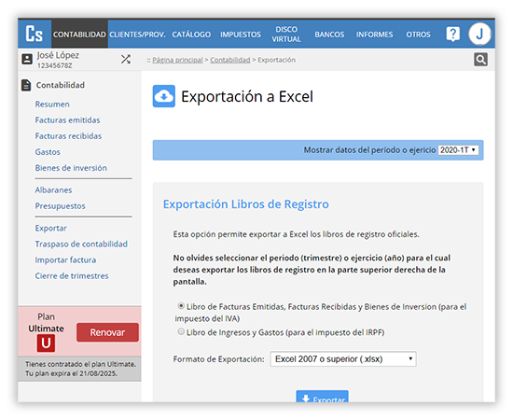Click the shuffle switch-company icon

[126, 59]
